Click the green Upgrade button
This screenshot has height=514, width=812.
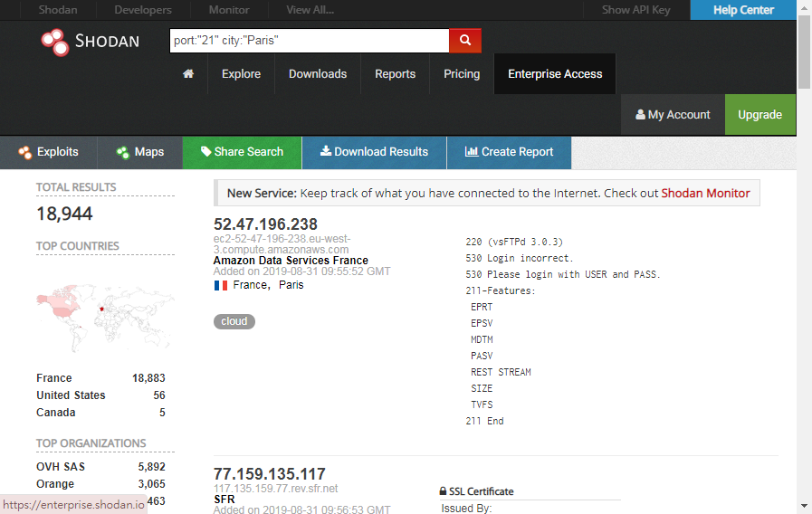point(759,114)
